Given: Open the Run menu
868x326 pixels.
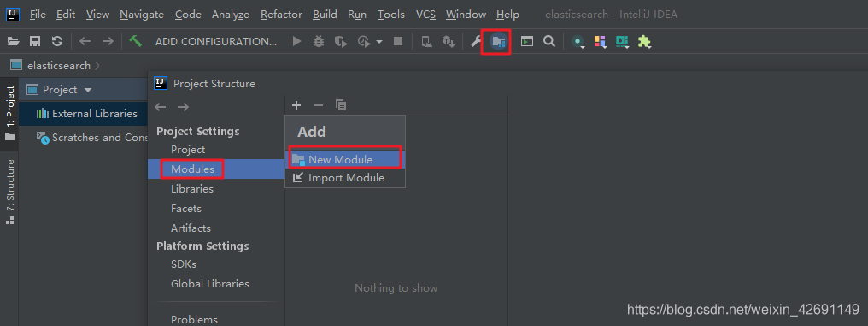Looking at the screenshot, I should 357,15.
